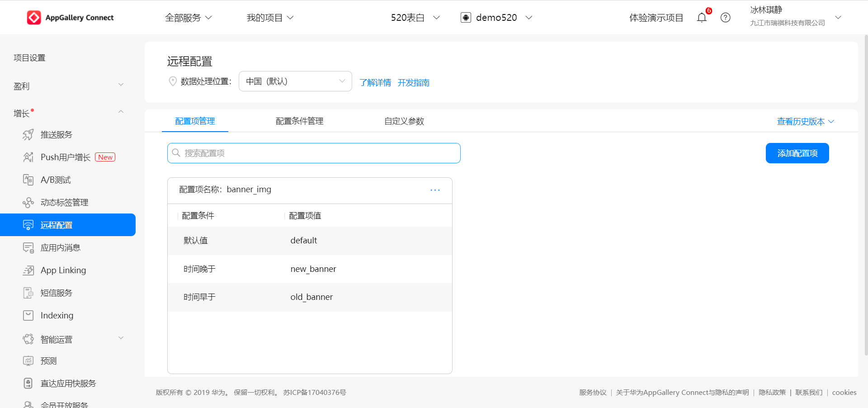Click the page vertical scrollbar

point(865,195)
